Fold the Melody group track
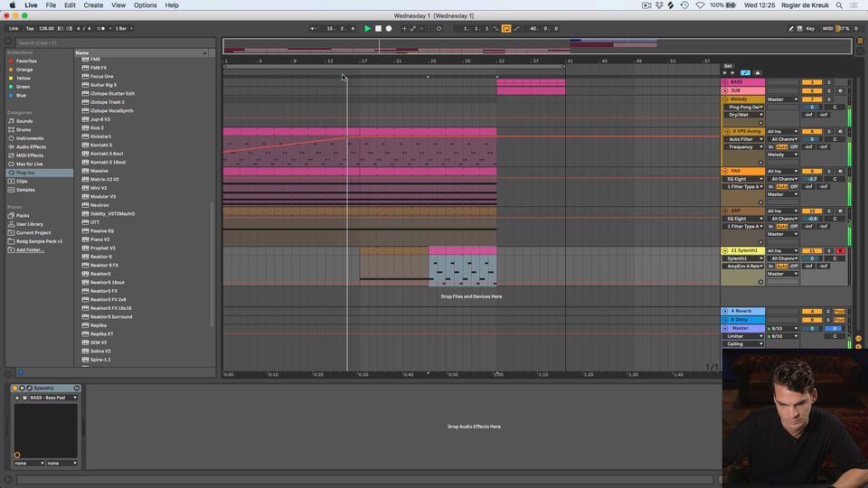The width and height of the screenshot is (868, 488). click(725, 99)
